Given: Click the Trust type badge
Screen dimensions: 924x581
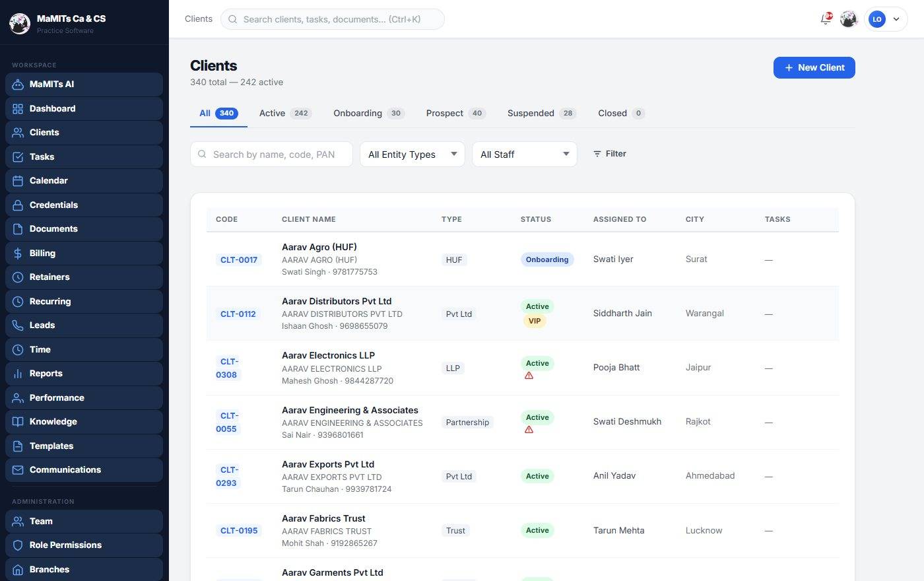Looking at the screenshot, I should pyautogui.click(x=455, y=531).
